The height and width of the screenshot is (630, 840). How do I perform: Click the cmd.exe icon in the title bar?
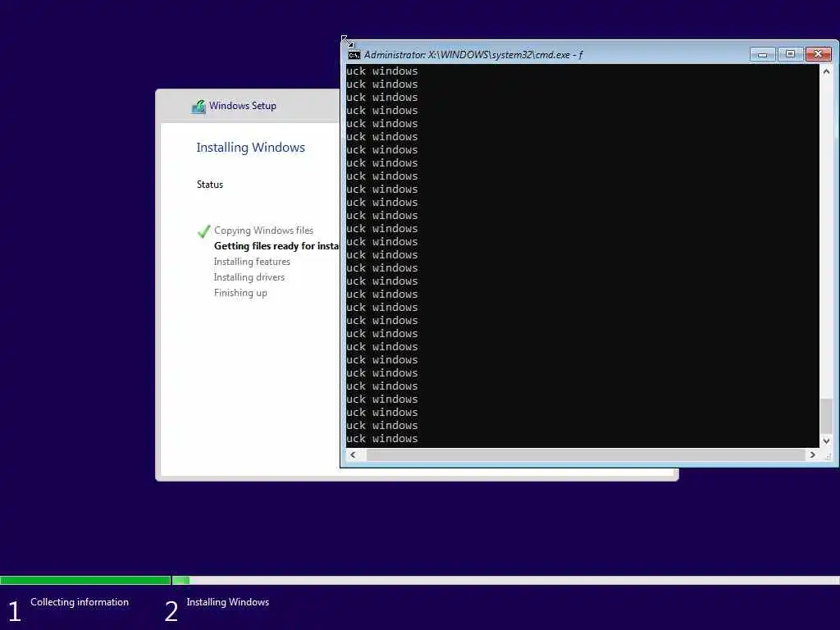354,55
